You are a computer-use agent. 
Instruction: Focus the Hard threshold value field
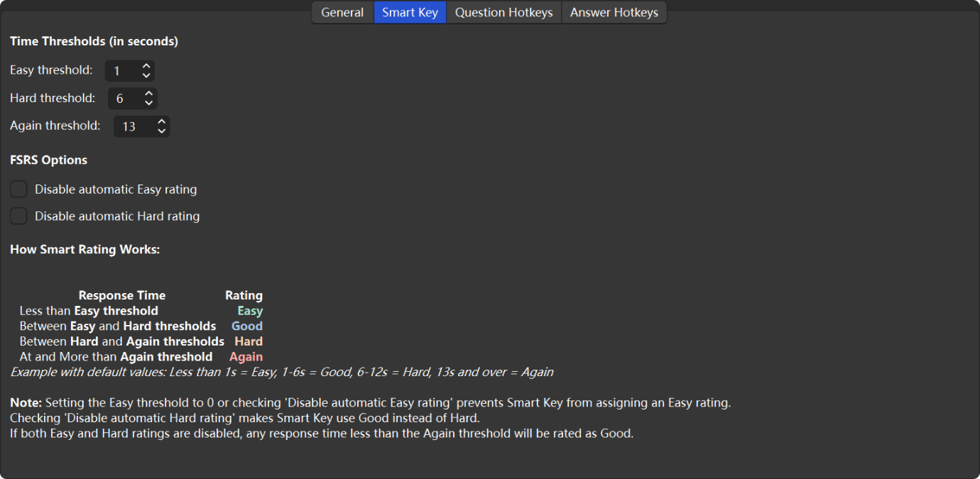point(124,99)
